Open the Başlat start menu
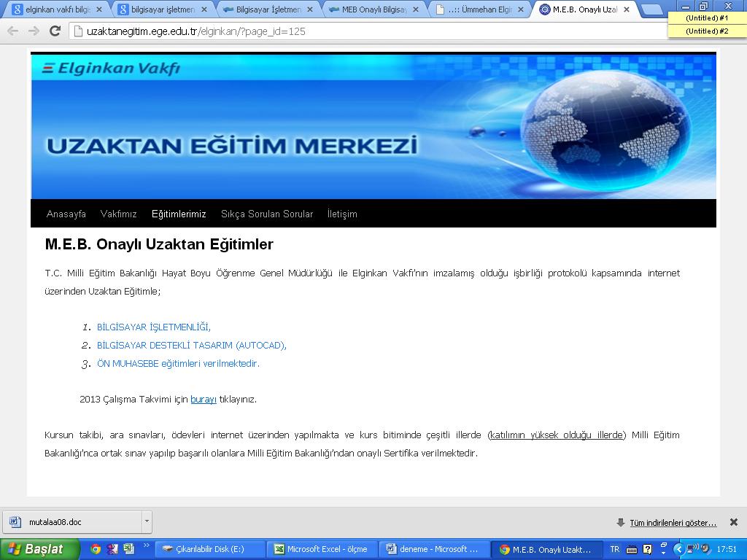This screenshot has height=560, width=747. [x=39, y=549]
